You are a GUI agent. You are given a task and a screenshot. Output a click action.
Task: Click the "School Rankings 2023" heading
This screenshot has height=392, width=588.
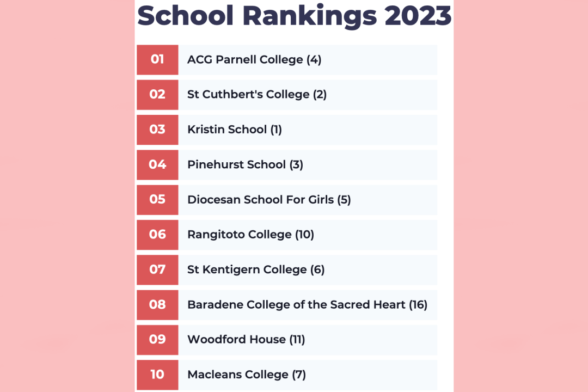coord(294,15)
